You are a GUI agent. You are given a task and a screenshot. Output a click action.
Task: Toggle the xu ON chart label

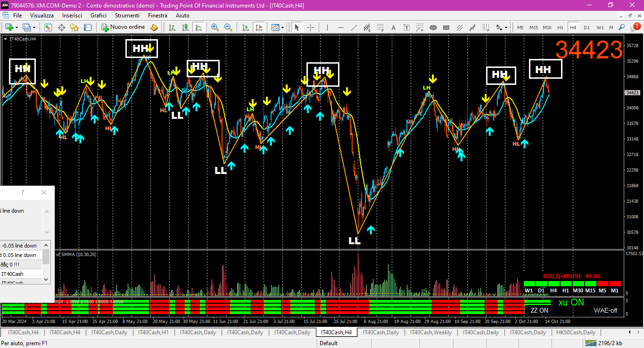pos(571,303)
